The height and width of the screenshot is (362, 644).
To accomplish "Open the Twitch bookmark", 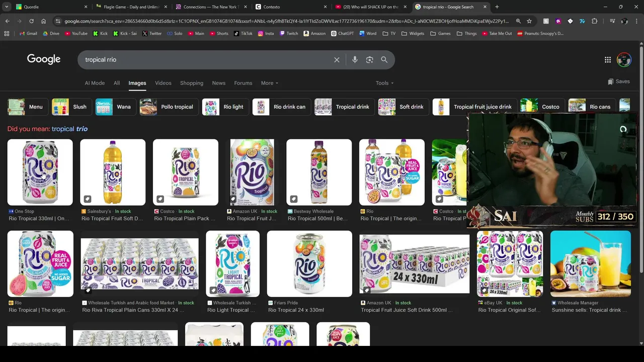I will coord(288,34).
